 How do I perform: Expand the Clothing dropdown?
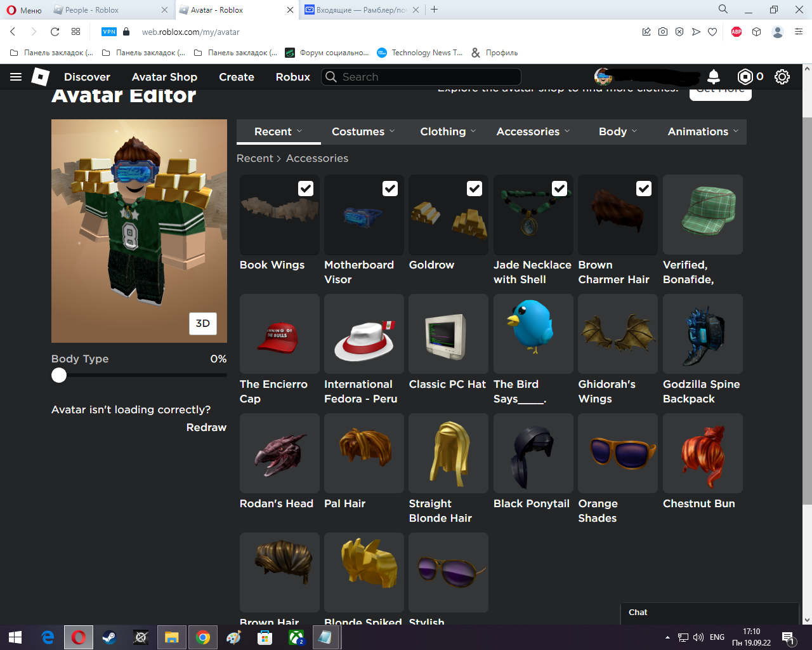448,131
